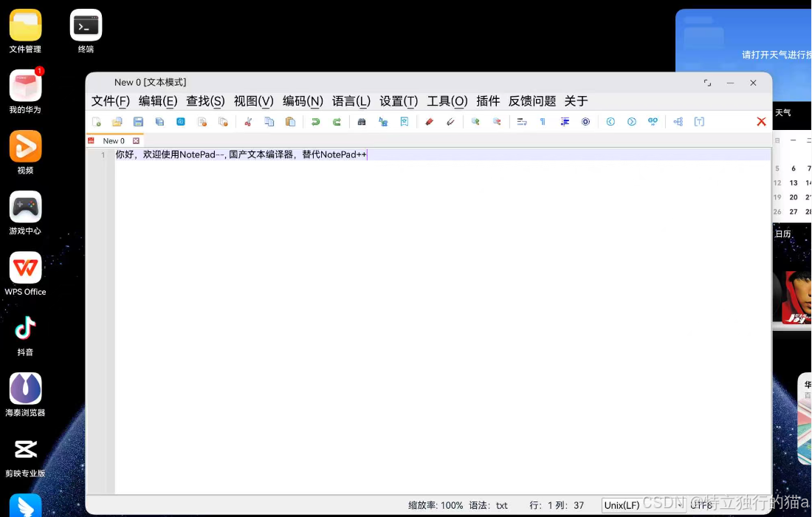Open the UTF8 encoding selector
The height and width of the screenshot is (517, 812).
point(701,505)
